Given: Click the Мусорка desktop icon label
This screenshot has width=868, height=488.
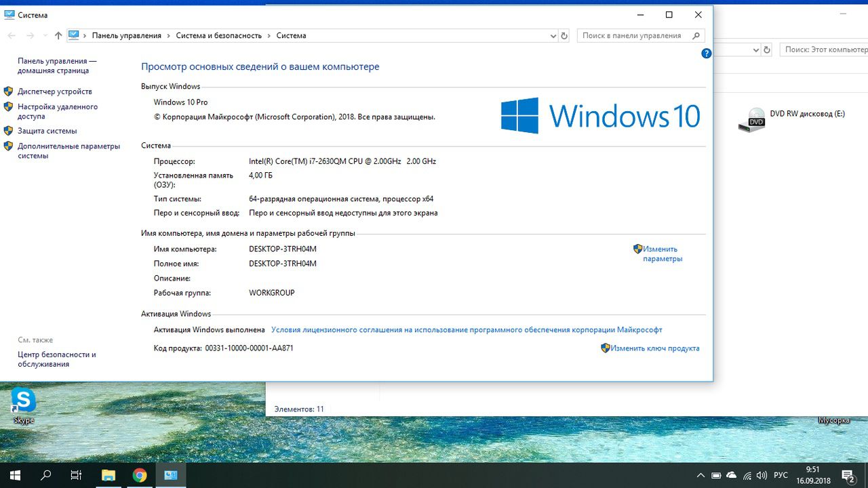Looking at the screenshot, I should [x=834, y=420].
